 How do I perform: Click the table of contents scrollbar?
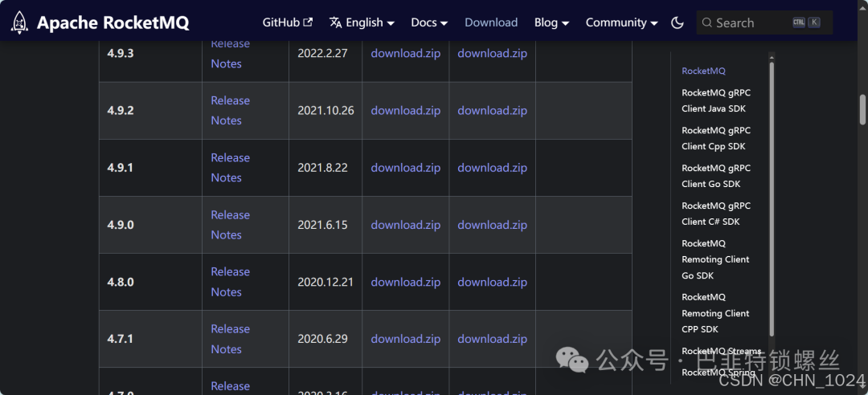point(772,199)
